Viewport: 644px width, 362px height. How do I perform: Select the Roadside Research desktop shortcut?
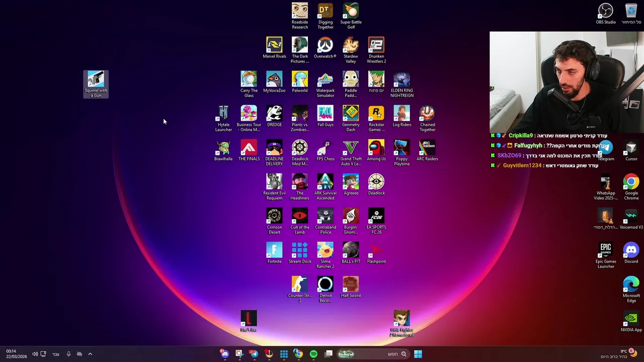pos(300,16)
